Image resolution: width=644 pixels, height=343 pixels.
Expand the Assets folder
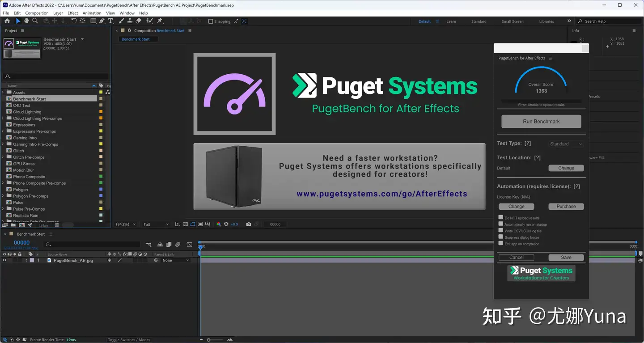coord(3,93)
